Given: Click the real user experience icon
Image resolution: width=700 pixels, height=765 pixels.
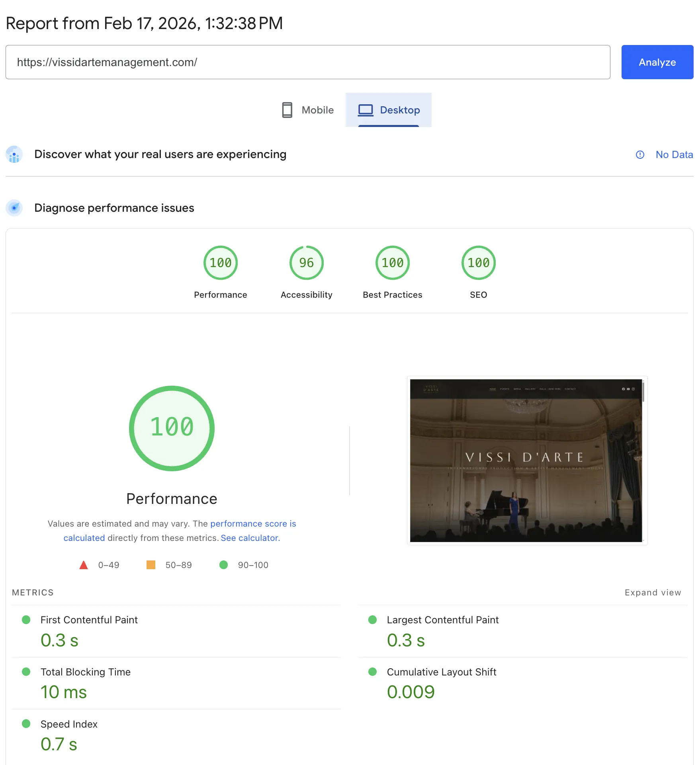Looking at the screenshot, I should 14,154.
